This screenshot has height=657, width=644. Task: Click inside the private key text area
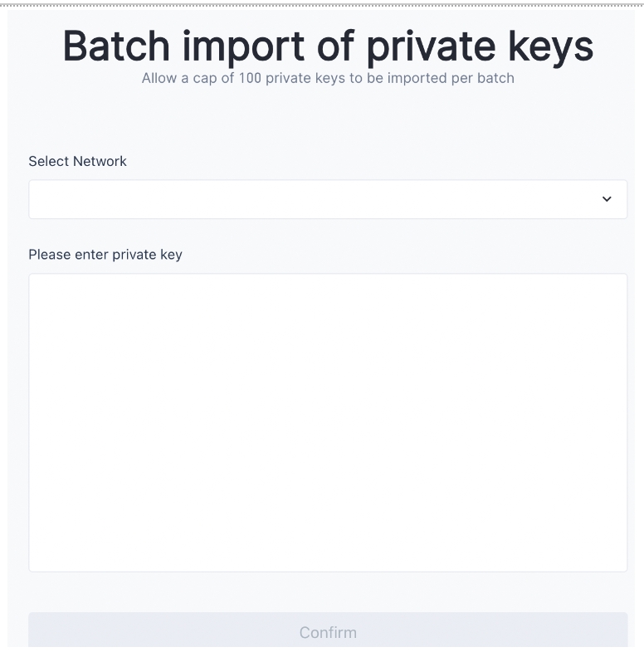click(328, 422)
